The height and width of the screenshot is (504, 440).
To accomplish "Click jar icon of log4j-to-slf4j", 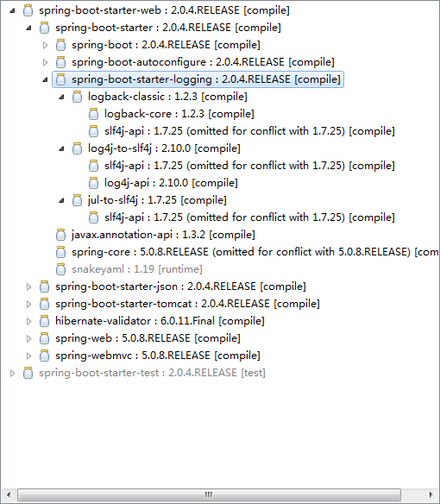I will click(x=77, y=148).
